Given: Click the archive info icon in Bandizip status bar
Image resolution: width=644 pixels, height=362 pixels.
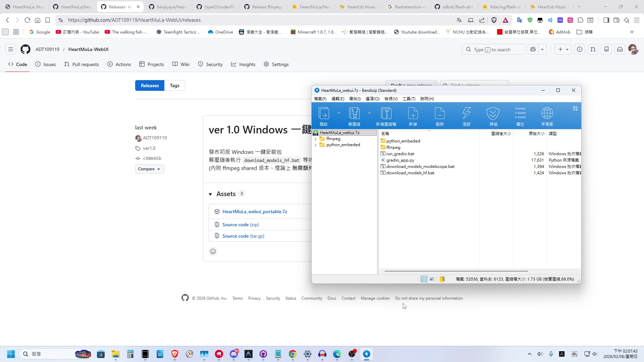Looking at the screenshot, I should click(442, 279).
